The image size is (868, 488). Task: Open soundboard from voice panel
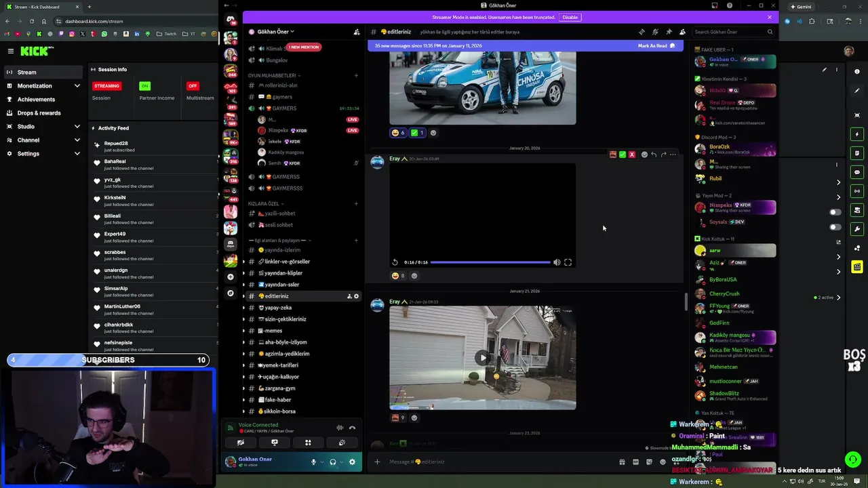click(x=342, y=443)
